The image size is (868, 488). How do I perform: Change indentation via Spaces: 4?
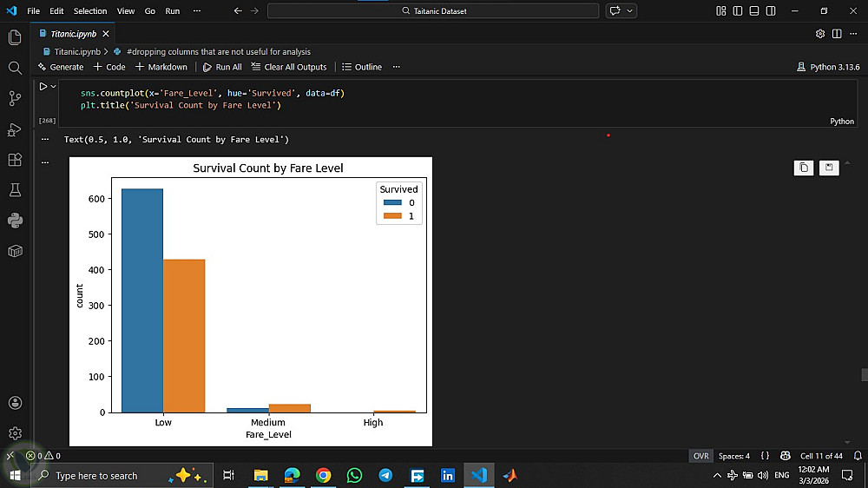pos(734,456)
